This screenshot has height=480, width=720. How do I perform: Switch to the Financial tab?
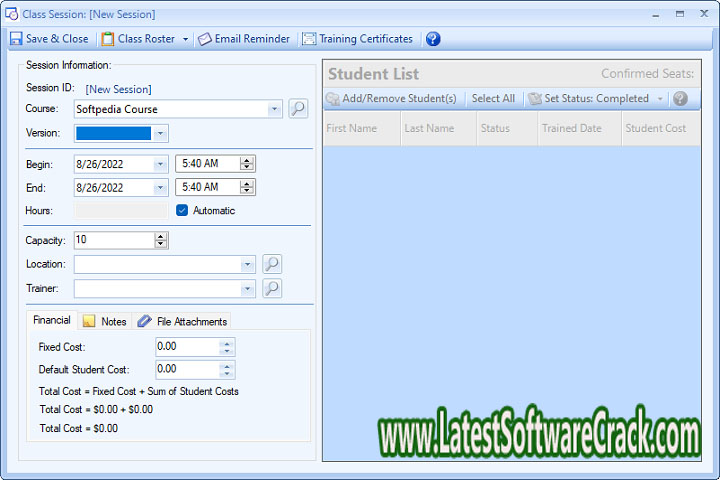click(x=52, y=320)
